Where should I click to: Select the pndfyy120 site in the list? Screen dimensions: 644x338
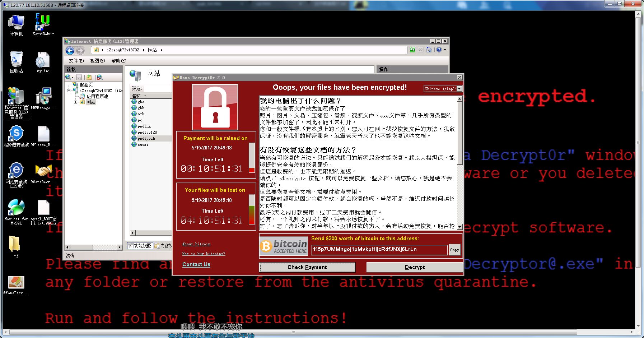tap(147, 132)
